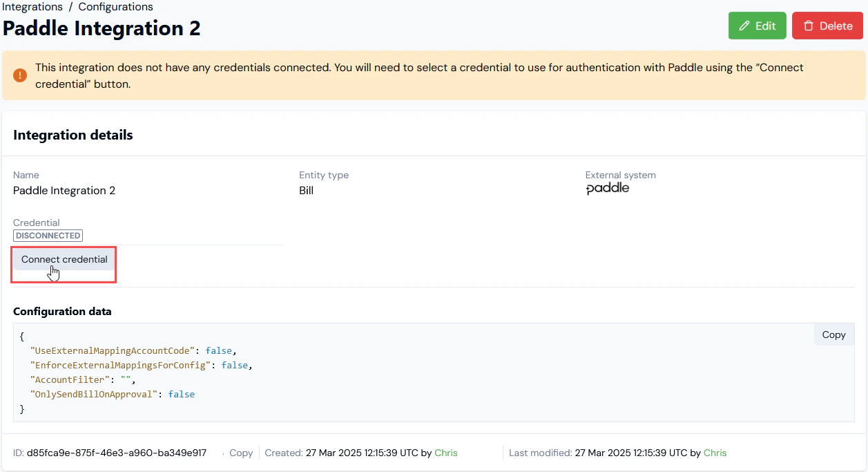Screen dimensions: 868x472
Task: Click the Paddle logo under External system
Action: pos(607,189)
